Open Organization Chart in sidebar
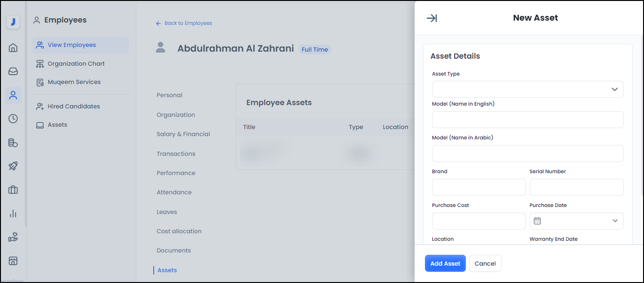 [76, 64]
